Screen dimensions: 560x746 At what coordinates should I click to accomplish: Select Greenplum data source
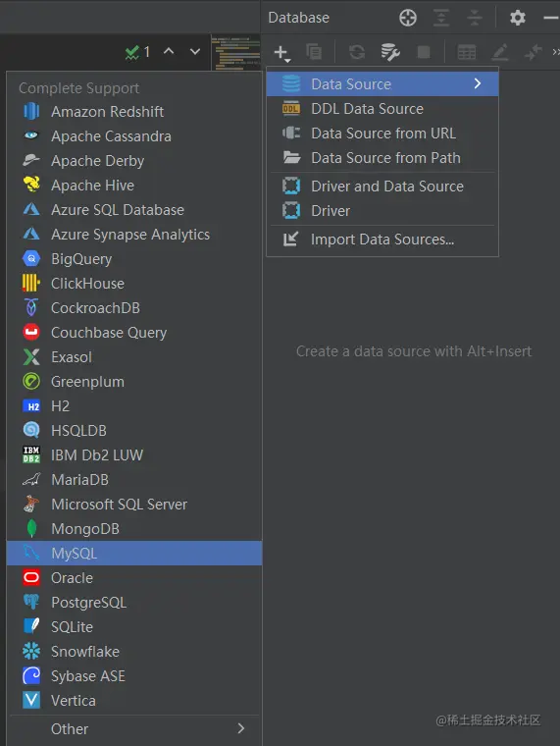tap(134, 382)
